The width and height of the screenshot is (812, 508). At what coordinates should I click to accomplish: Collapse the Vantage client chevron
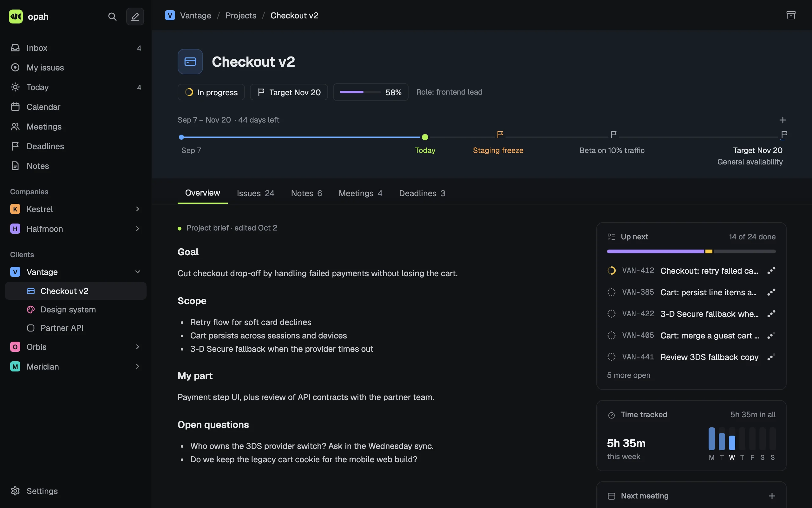pos(137,272)
